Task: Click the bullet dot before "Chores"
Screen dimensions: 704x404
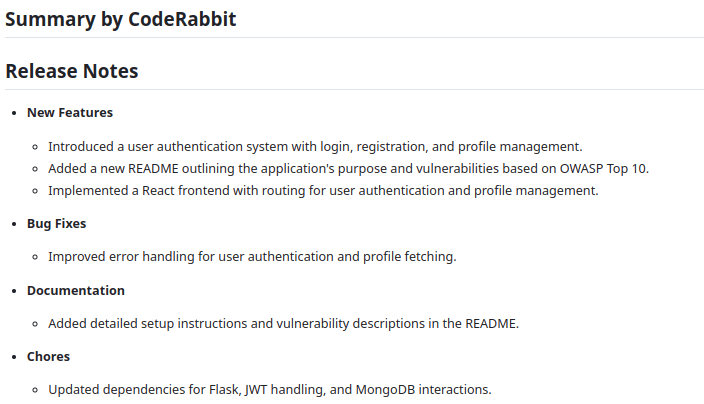Action: point(13,357)
